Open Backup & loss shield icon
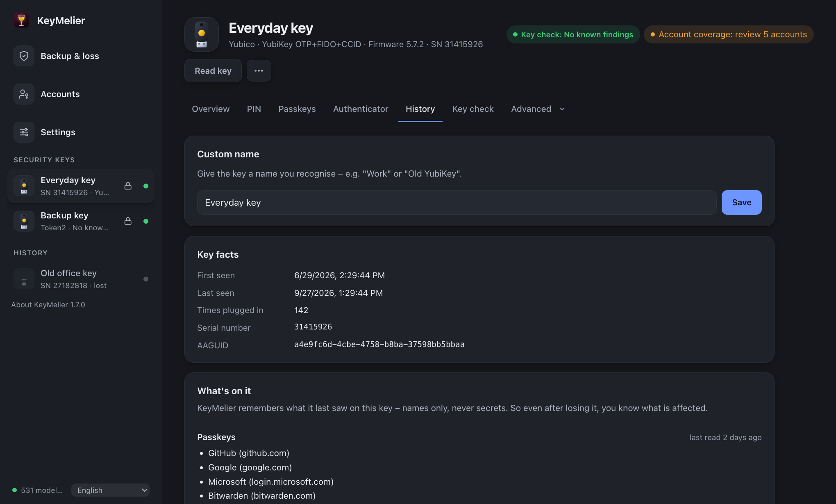 (x=24, y=56)
